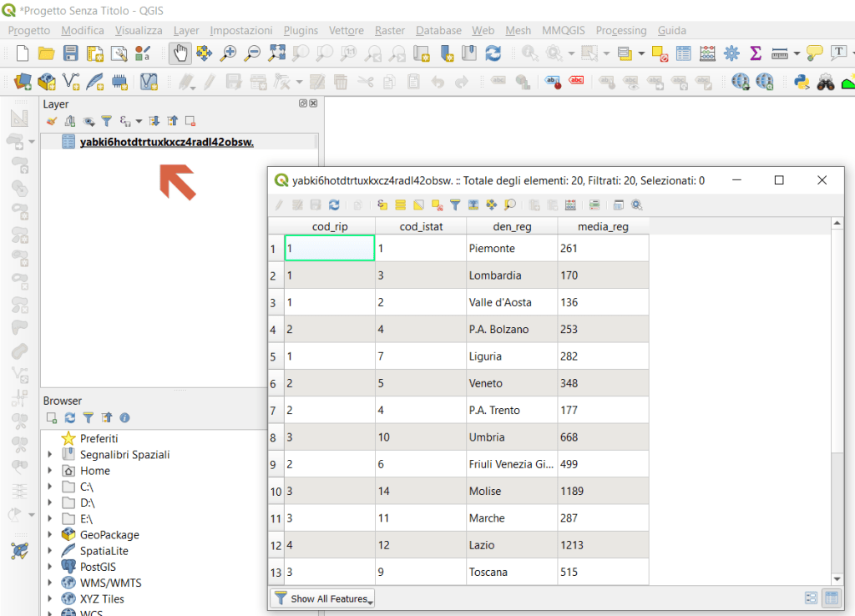Sort table by the den_reg column header
Viewport: 855px width, 616px height.
(511, 226)
